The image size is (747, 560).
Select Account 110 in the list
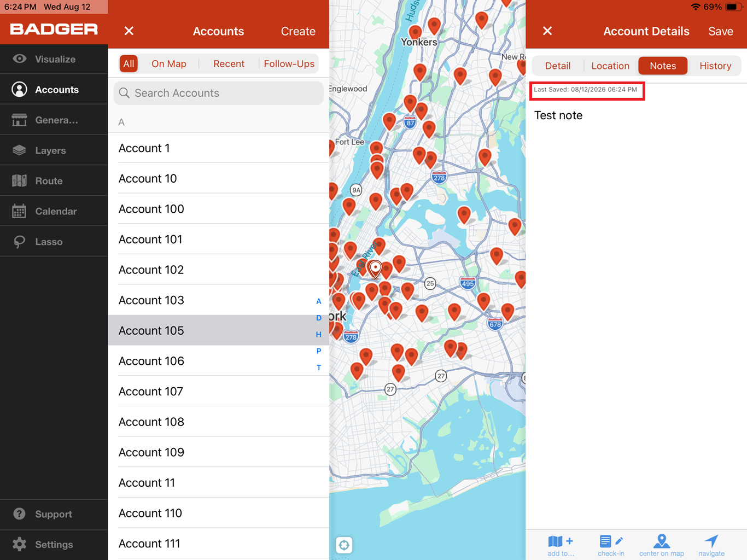tap(218, 513)
